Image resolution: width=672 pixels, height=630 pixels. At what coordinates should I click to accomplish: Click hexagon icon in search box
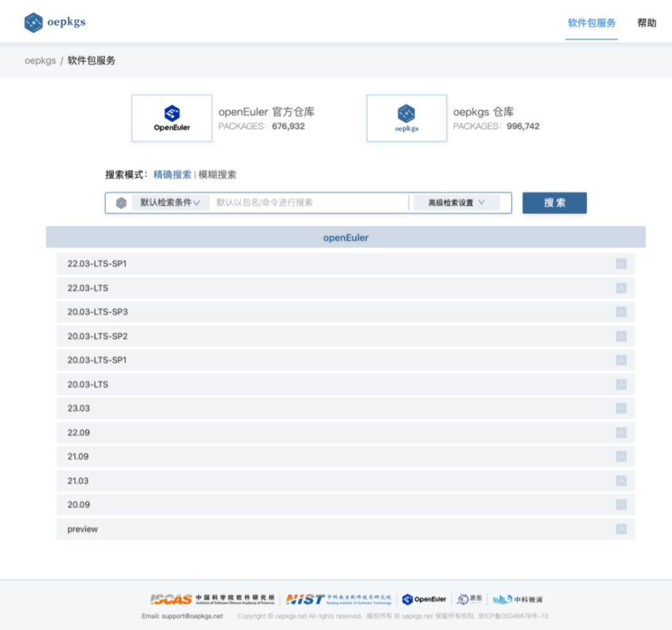[x=121, y=203]
